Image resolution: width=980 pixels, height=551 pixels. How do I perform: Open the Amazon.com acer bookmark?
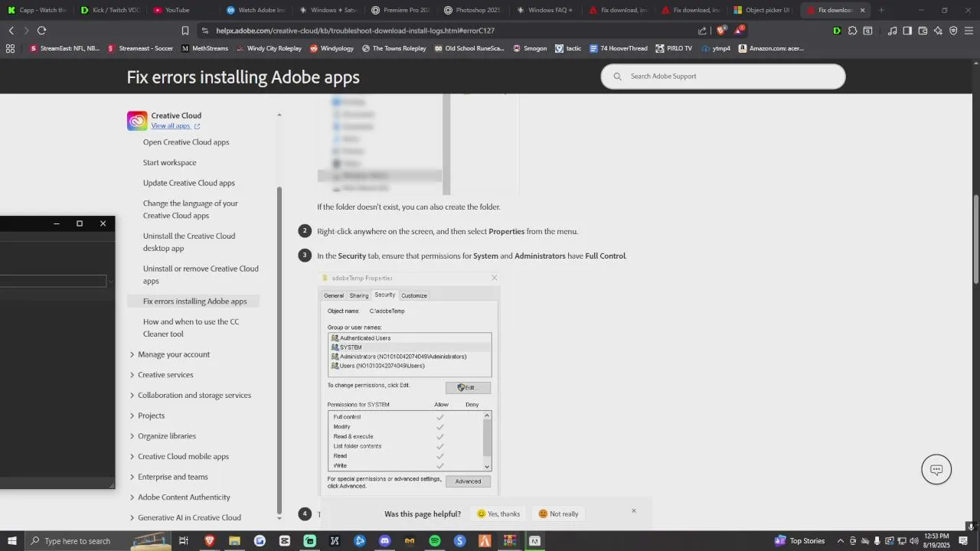point(771,48)
